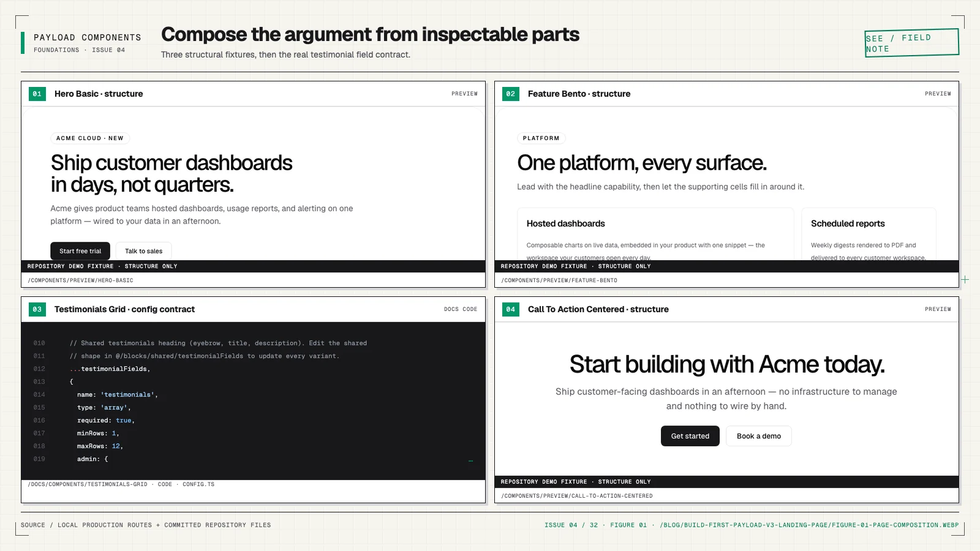Click code line 016 required: true
This screenshot has width=980, height=551.
(106, 420)
